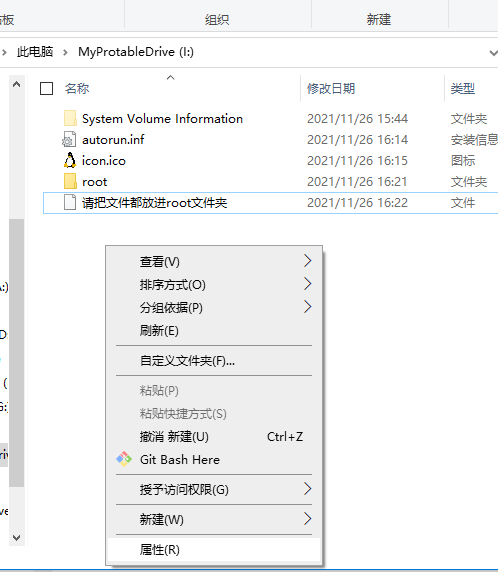Image resolution: width=498 pixels, height=572 pixels.
Task: Select the root folder icon
Action: 70,181
